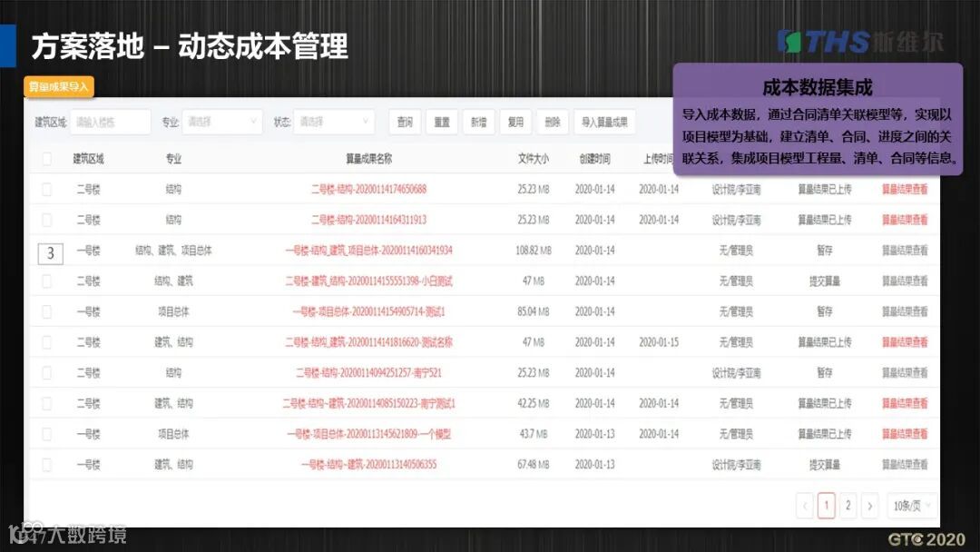
Task: Open link 一号楼-结构~建筑-20200113140506355
Action: click(x=368, y=465)
